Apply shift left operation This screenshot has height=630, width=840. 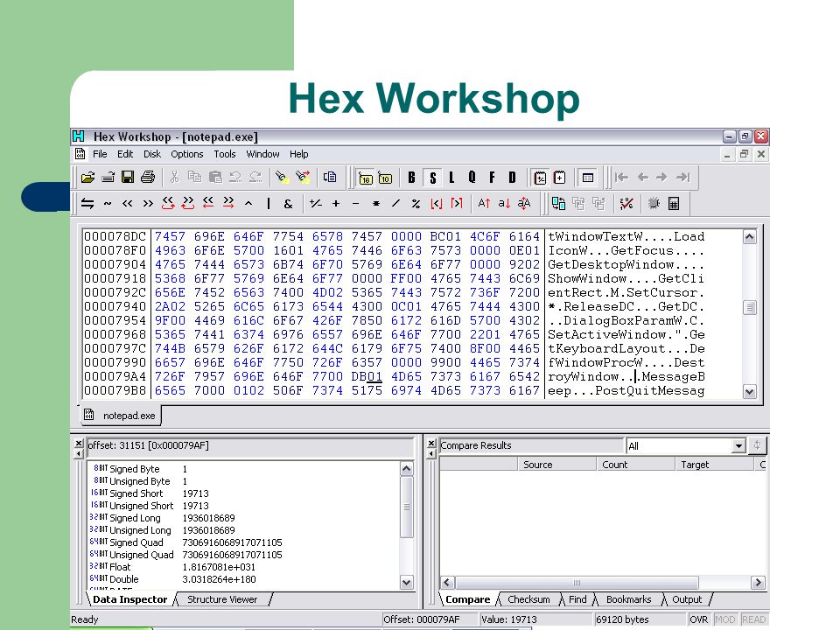(x=128, y=204)
